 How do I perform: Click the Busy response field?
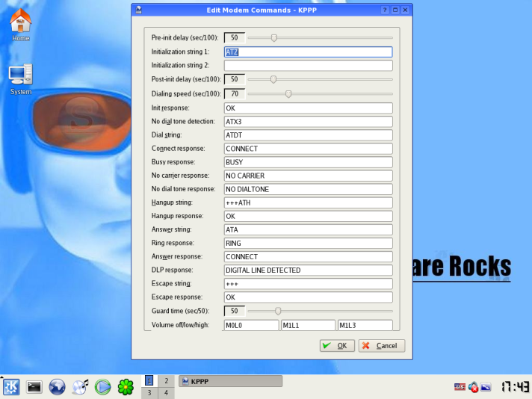point(308,162)
